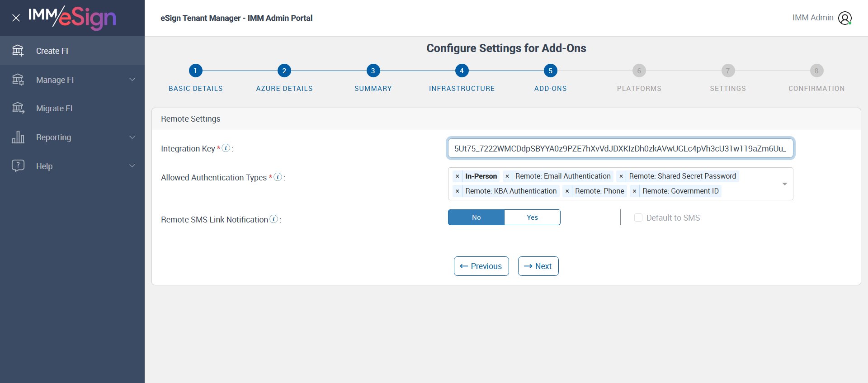Image resolution: width=868 pixels, height=383 pixels.
Task: Open the Create FI menu item
Action: 52,51
